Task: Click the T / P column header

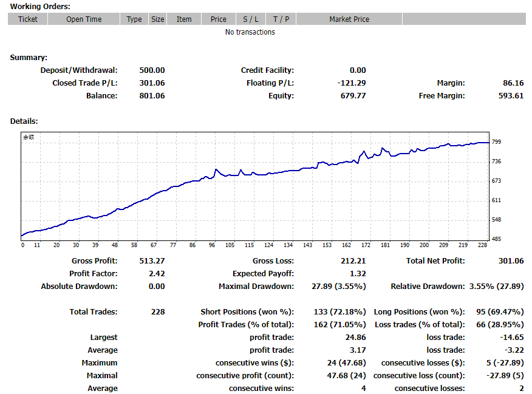Action: coord(281,19)
